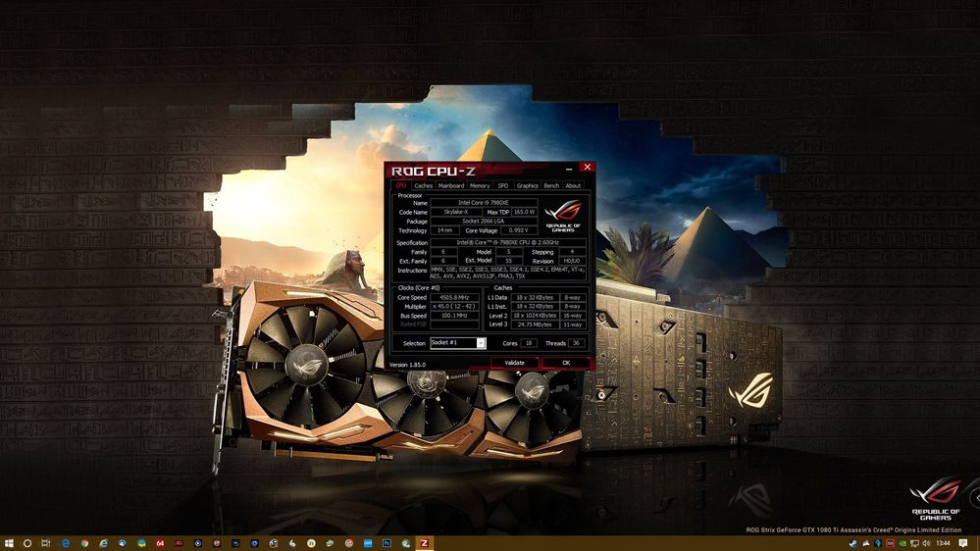Open the red 64 taskbar icon
The width and height of the screenshot is (980, 551).
[160, 543]
